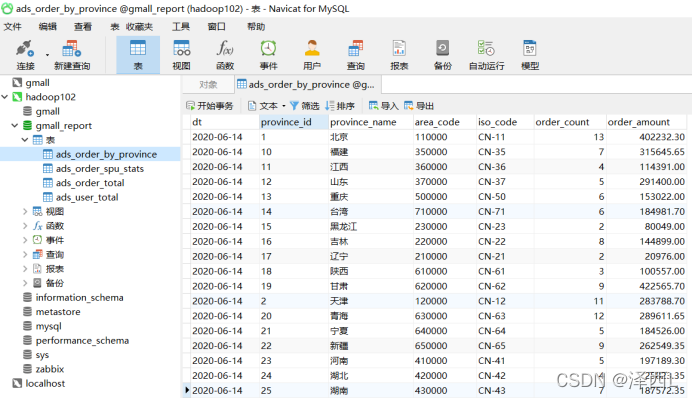This screenshot has height=399, width=693.
Task: Expand the Views (视图) tree node
Action: [x=25, y=212]
